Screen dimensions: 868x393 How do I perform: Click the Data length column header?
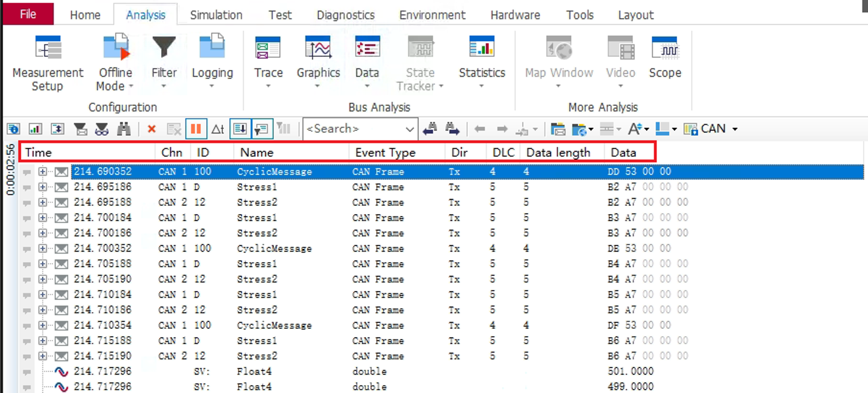[x=558, y=152]
